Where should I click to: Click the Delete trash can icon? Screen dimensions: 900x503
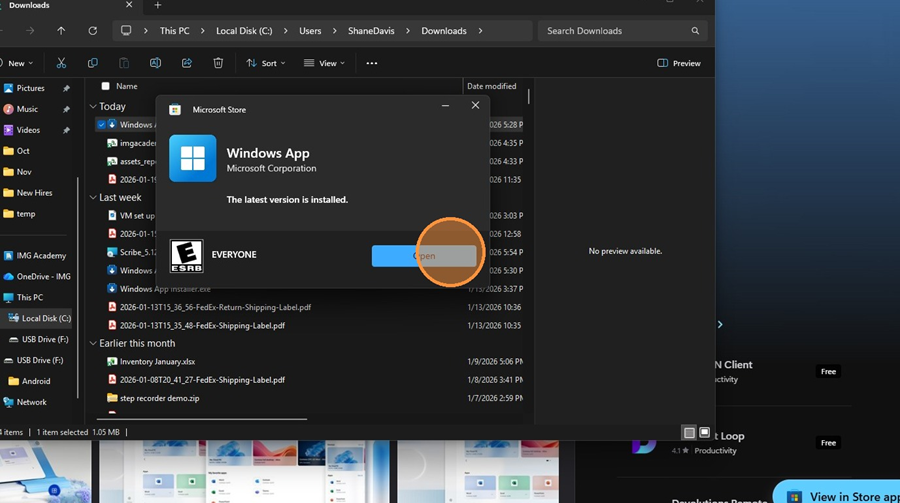(x=218, y=63)
